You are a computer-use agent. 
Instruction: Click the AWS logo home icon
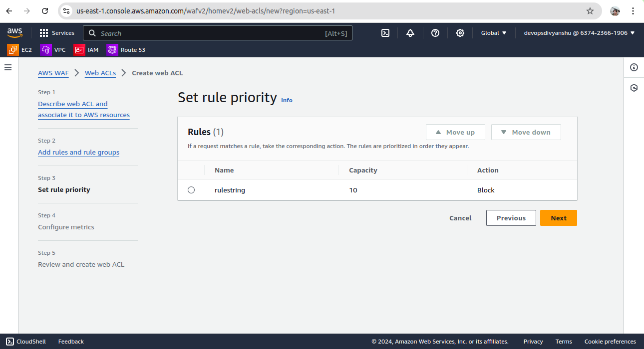[15, 33]
